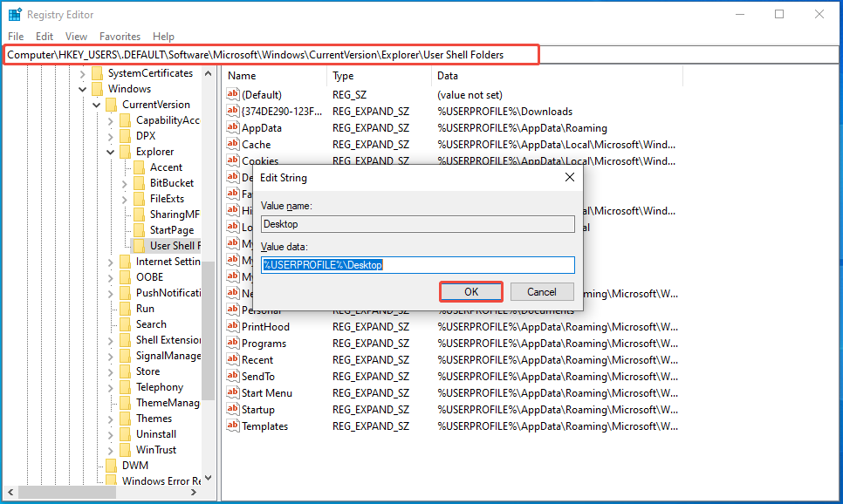
Task: Select the Store key in the tree
Action: tap(147, 371)
